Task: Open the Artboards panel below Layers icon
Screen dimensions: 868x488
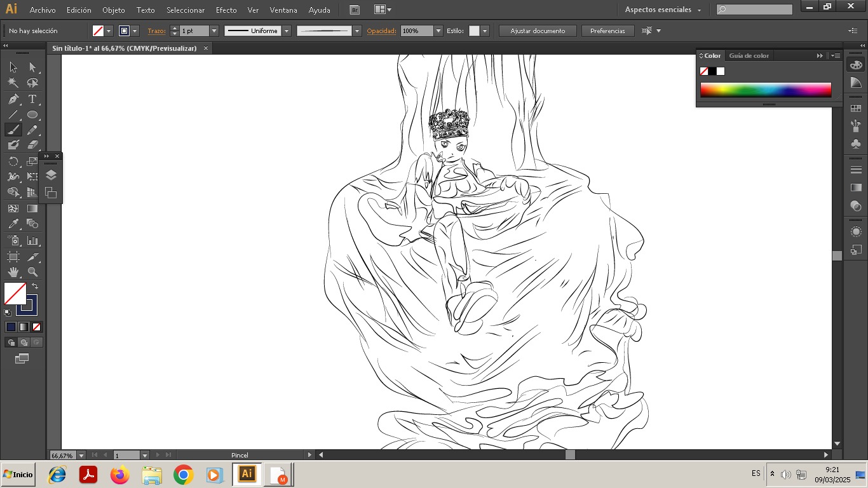Action: 51,193
